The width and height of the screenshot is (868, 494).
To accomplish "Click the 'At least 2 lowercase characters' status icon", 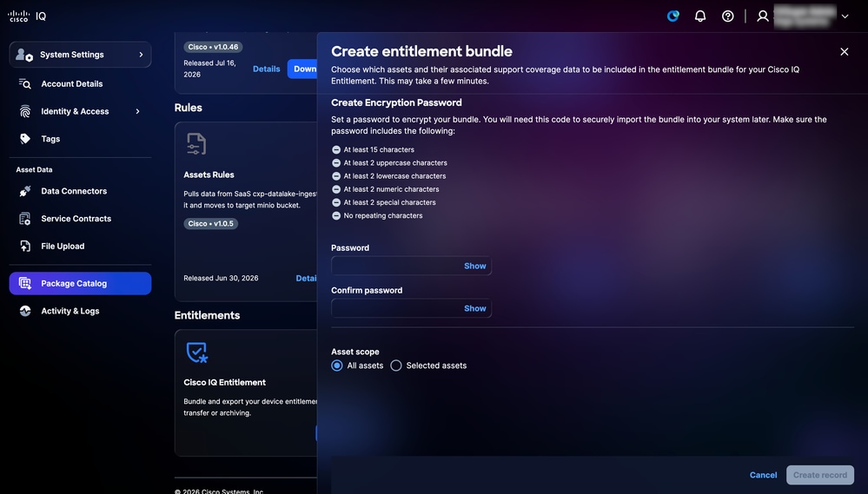I will pos(336,176).
